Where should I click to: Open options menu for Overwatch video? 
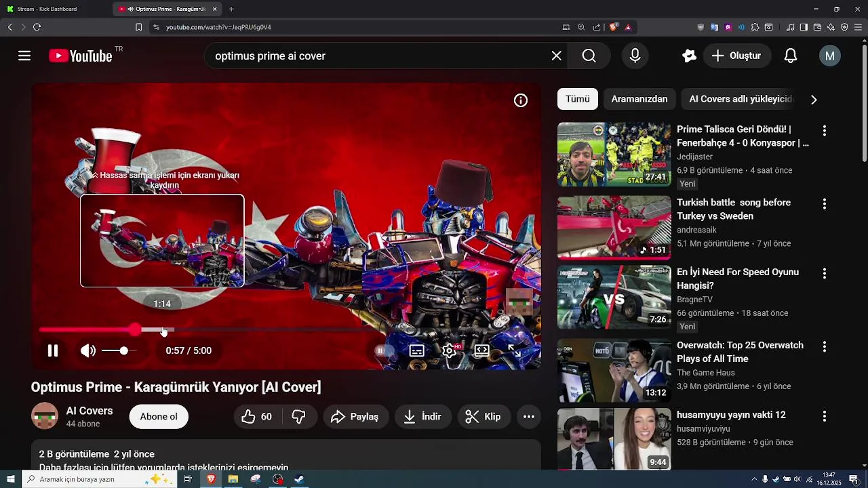tap(825, 346)
